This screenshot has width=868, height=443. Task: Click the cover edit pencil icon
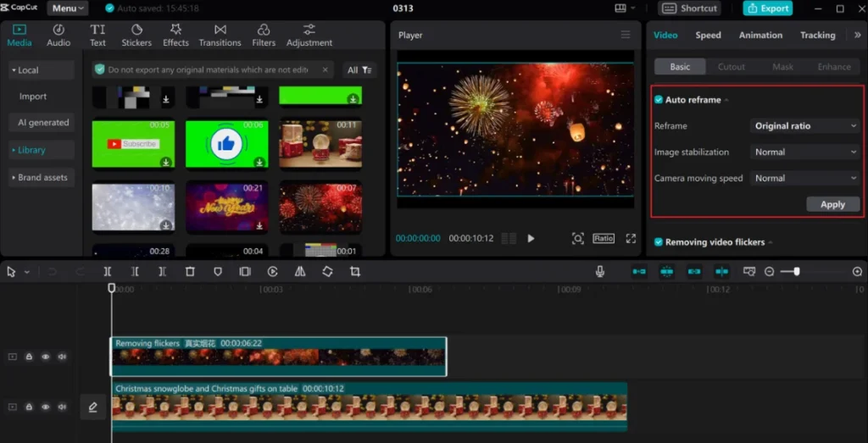pos(92,407)
